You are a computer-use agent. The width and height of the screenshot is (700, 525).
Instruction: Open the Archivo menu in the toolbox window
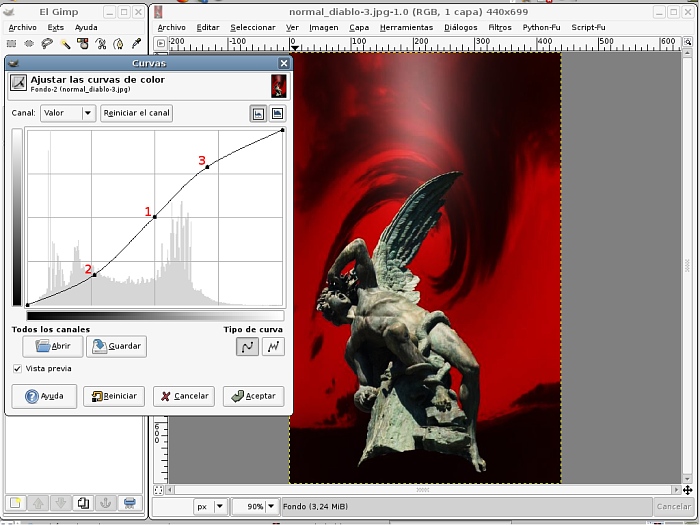point(22,27)
